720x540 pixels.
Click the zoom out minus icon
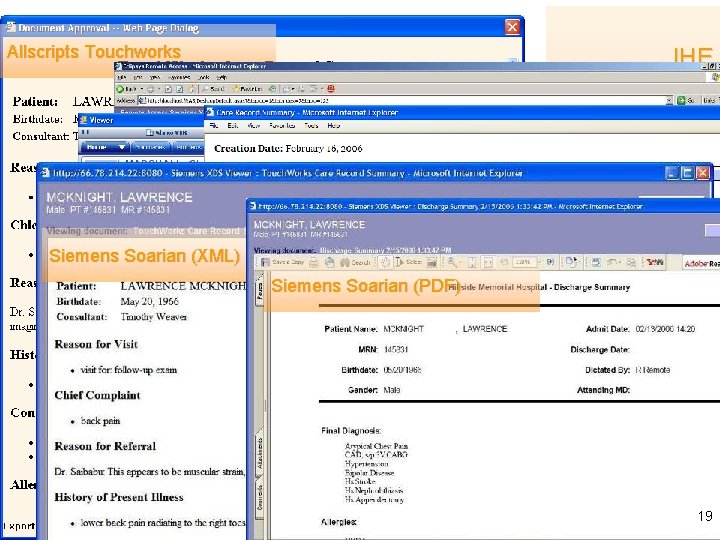(504, 262)
